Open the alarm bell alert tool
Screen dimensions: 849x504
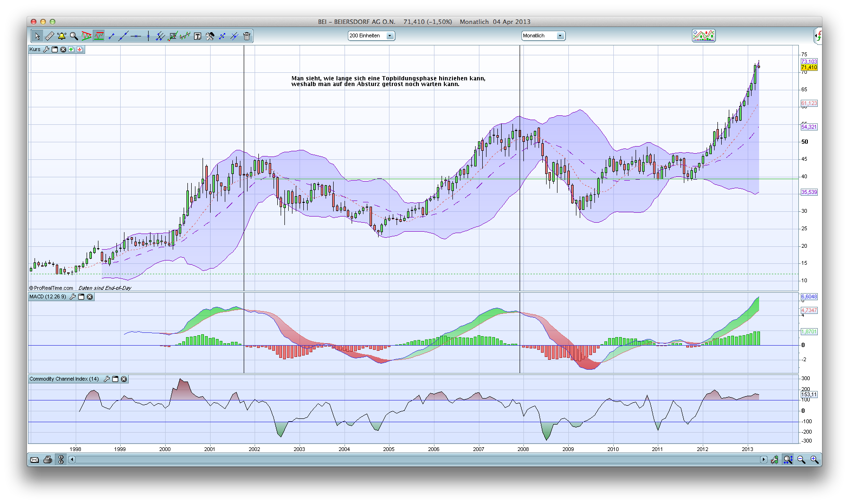[x=62, y=36]
